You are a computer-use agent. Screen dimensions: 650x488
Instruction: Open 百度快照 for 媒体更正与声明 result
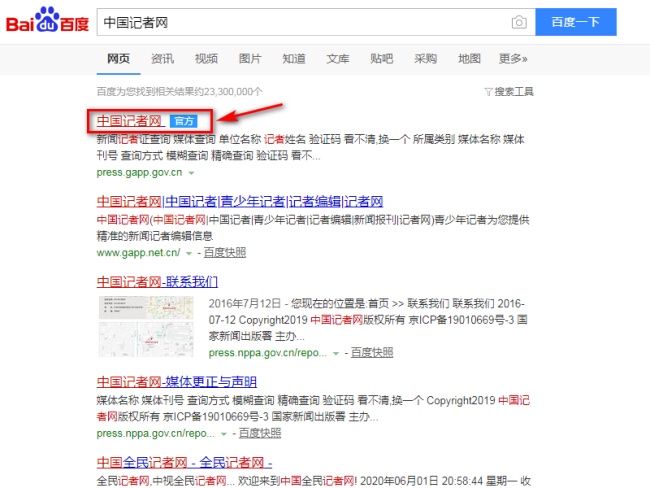tap(260, 433)
